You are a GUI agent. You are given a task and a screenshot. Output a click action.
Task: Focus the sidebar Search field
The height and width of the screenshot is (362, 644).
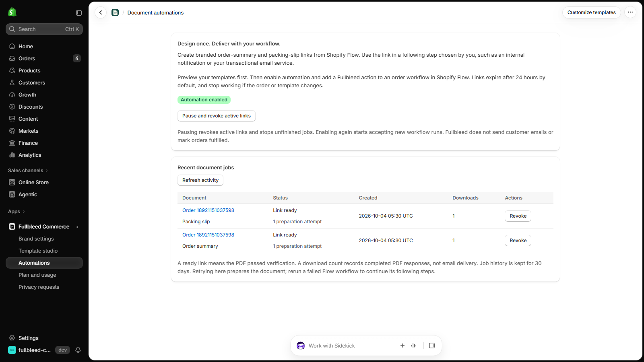point(44,29)
